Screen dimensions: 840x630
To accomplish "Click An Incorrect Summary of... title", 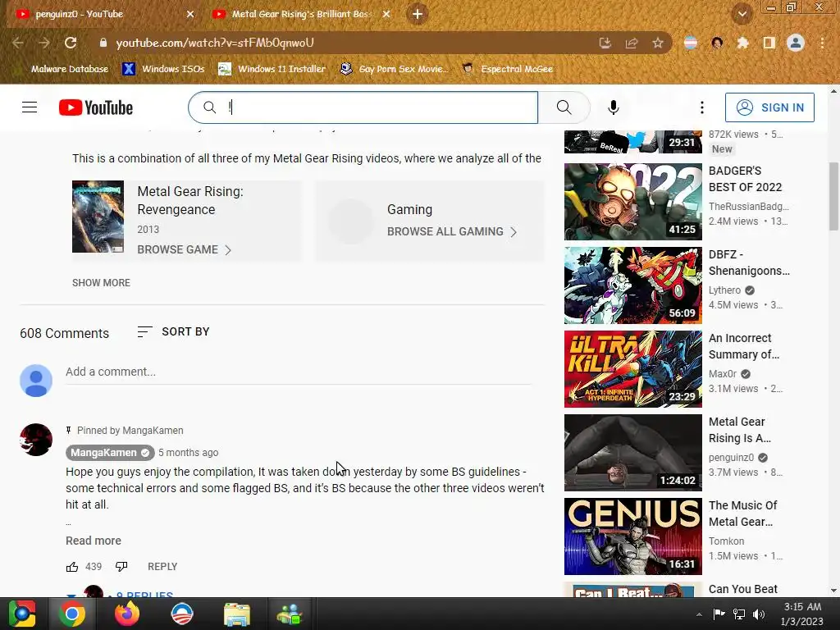I will coord(744,346).
